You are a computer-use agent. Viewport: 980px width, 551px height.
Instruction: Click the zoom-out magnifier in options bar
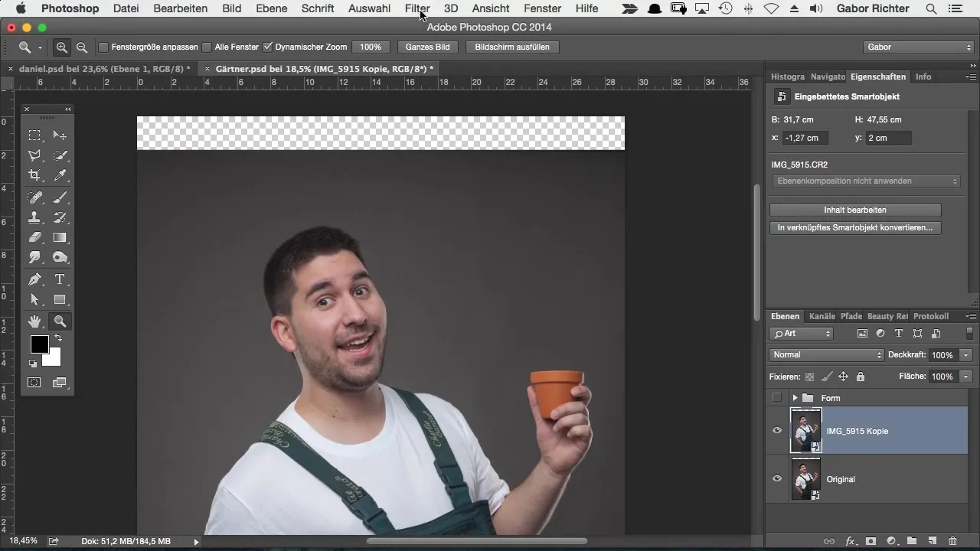(81, 47)
